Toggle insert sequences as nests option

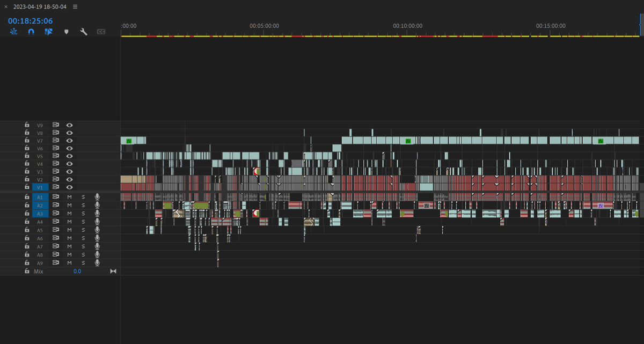pos(14,32)
